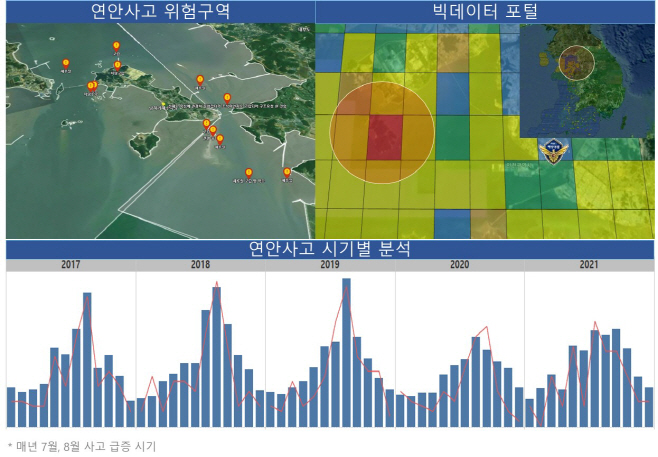The height and width of the screenshot is (457, 658).
Task: Click the bottom marker labeled with longer text
Action: [249, 173]
